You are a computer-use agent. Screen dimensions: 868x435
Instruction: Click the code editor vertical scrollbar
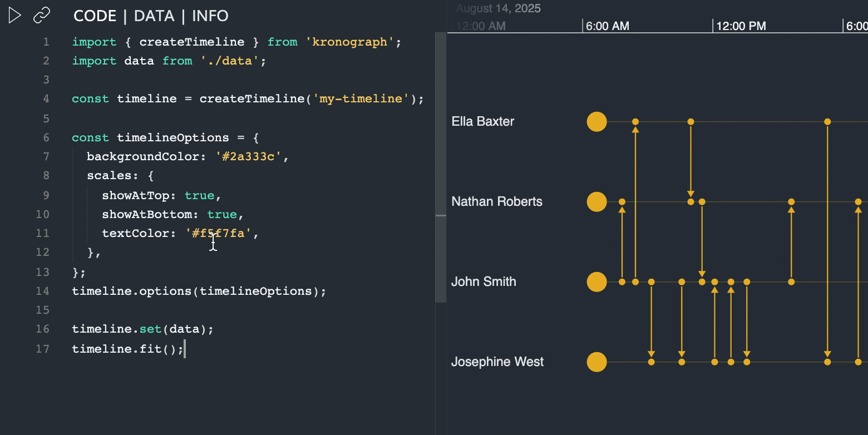(440, 167)
